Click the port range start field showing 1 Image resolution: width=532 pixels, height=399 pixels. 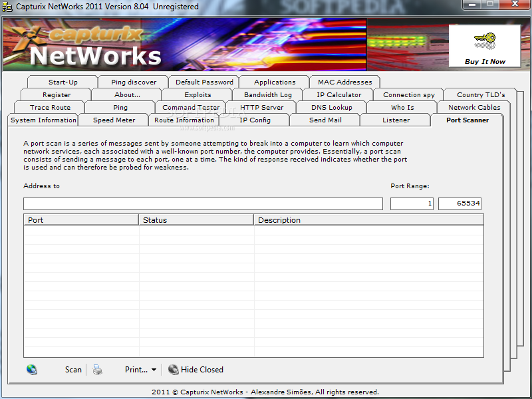pos(412,203)
